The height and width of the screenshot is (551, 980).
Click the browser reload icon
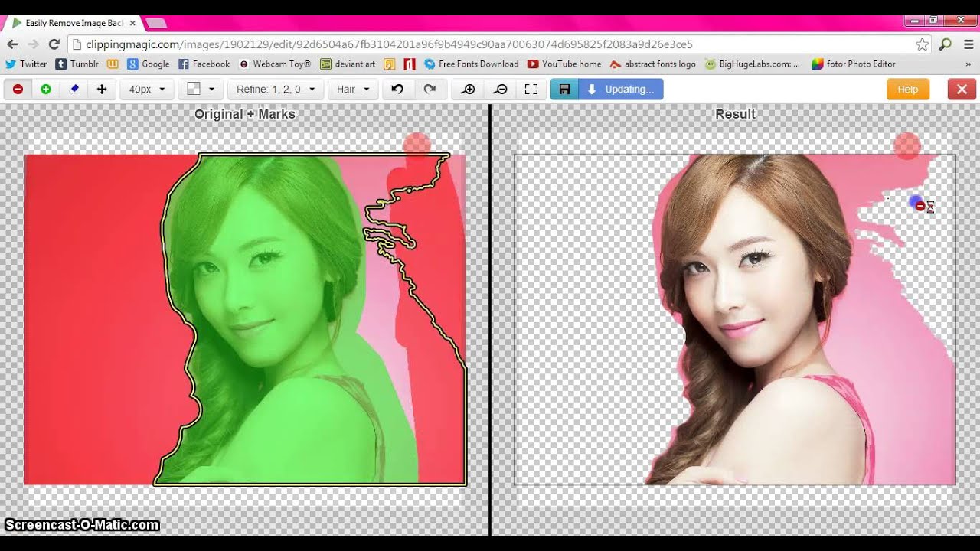point(54,44)
